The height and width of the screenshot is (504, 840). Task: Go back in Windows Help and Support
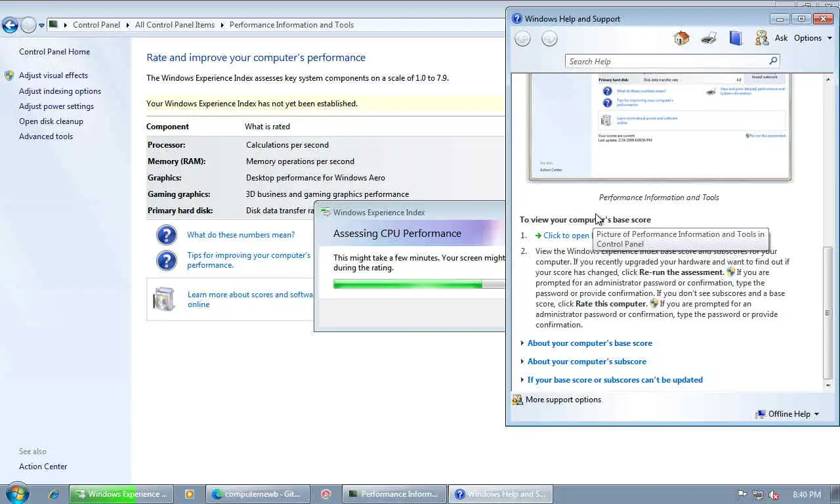522,39
